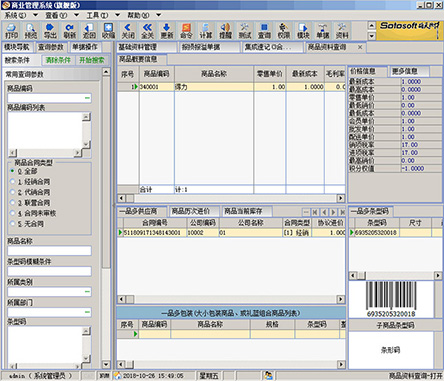Click the 商品名称 search input field
This screenshot has height=381, width=444.
pos(49,251)
